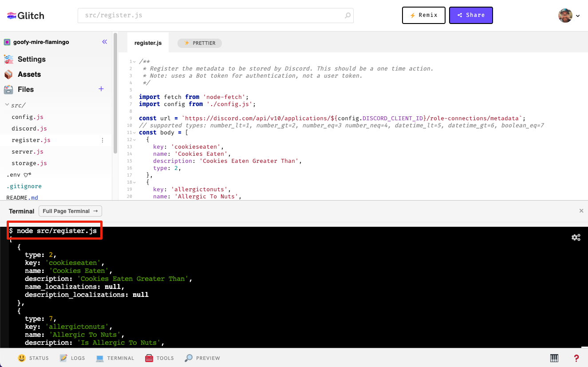Open help via the red question mark
This screenshot has height=367, width=588.
(x=576, y=358)
